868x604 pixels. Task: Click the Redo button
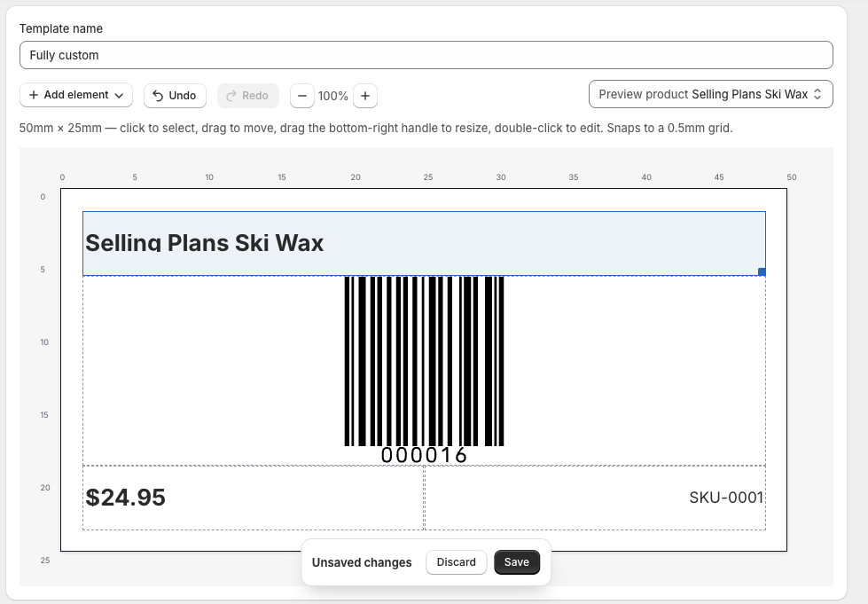(x=248, y=96)
